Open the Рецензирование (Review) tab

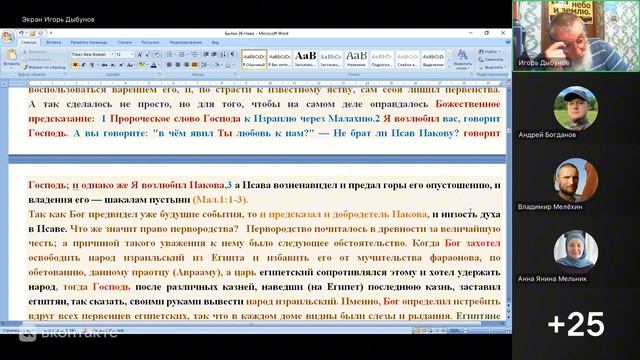[186, 42]
